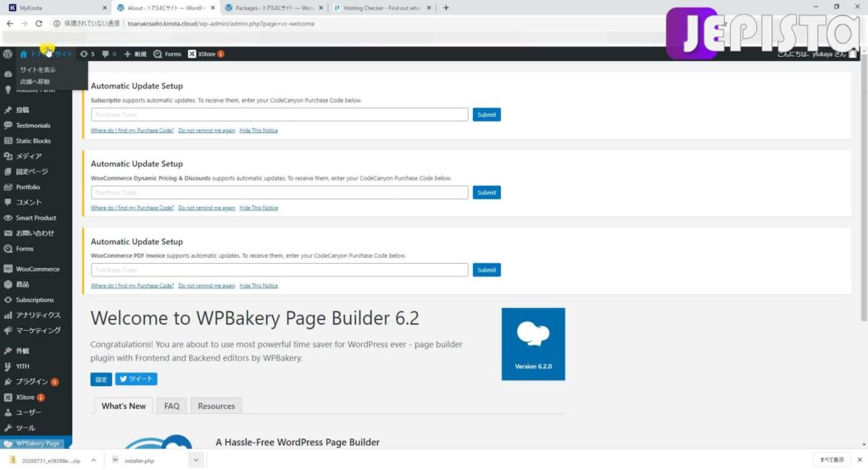
Task: Submit Dynamic Pricing & Discounts purchase code
Action: pos(487,193)
